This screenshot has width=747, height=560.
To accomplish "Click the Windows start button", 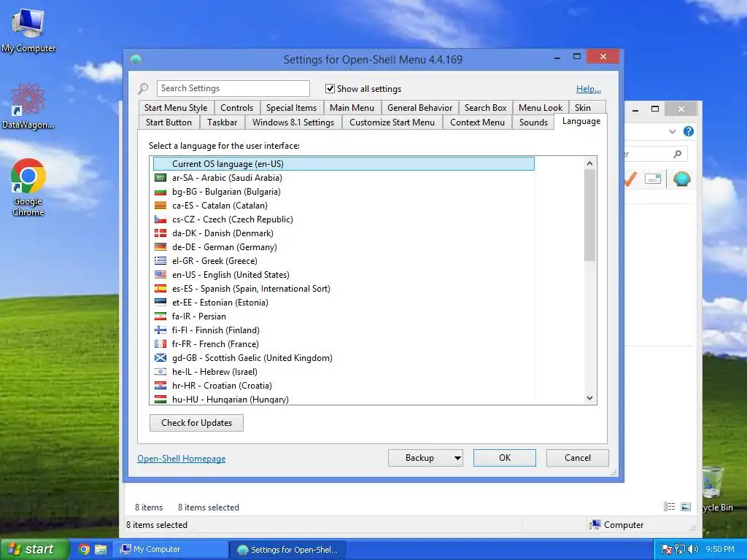I will (34, 549).
